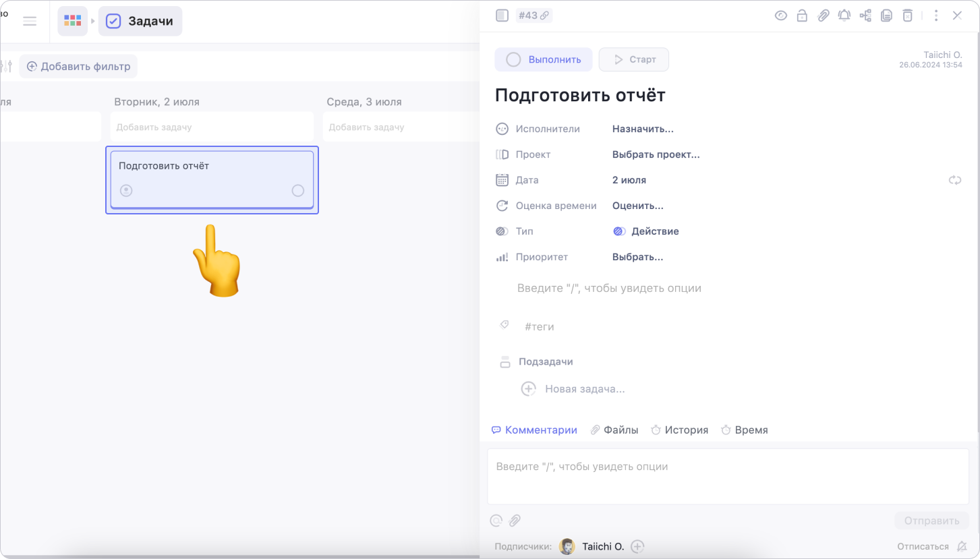
Task: Switch to the Файлы tab
Action: click(x=614, y=430)
